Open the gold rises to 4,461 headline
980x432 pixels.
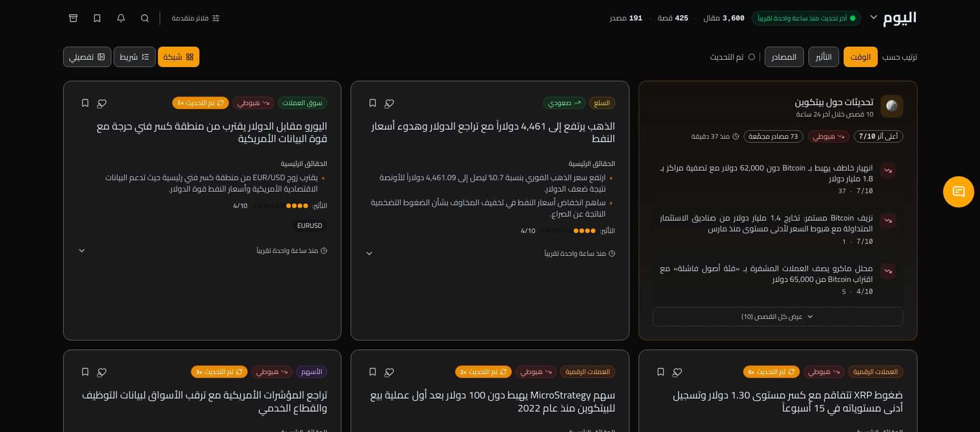493,132
